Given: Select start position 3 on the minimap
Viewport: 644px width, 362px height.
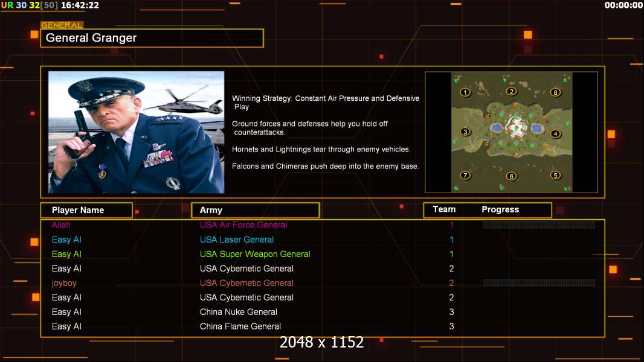Looking at the screenshot, I should [x=465, y=132].
